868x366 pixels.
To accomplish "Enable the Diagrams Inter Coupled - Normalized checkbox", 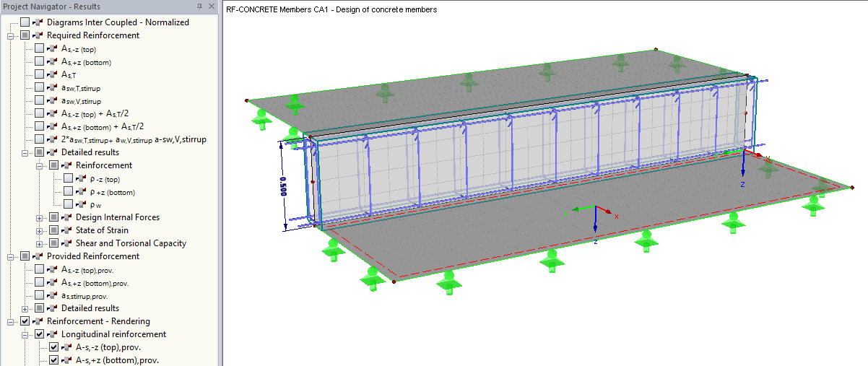I will click(25, 22).
